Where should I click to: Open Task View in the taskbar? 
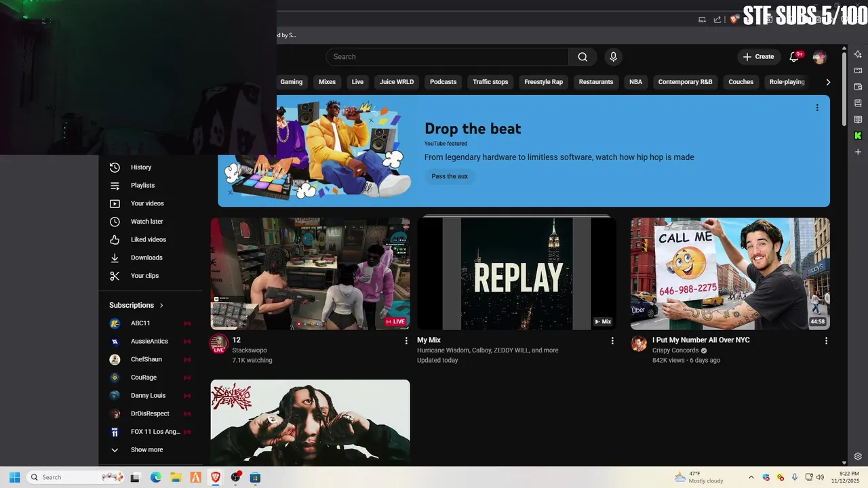[136, 477]
